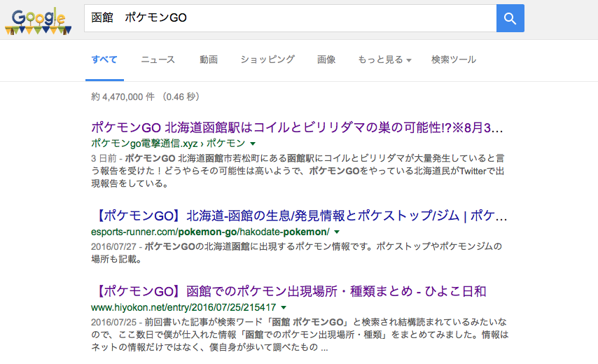Expand arrow beside ポケモンgo電撃通信.xyz URL

point(253,143)
